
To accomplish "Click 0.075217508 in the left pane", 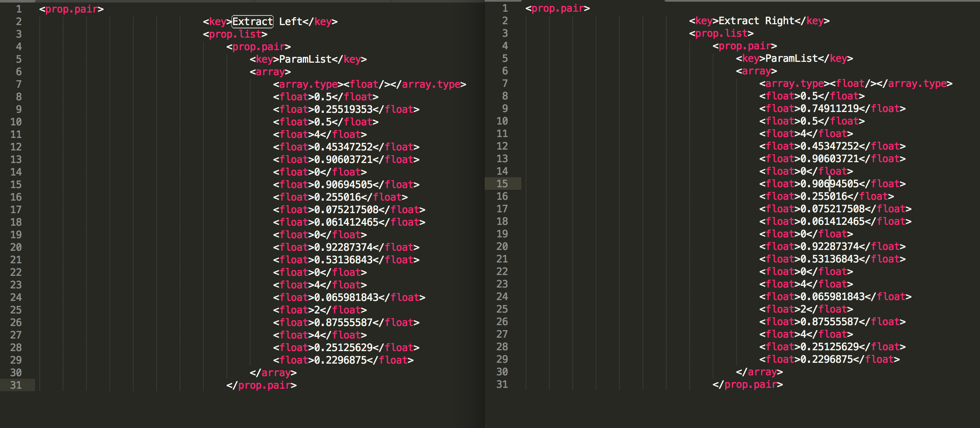I will 346,209.
